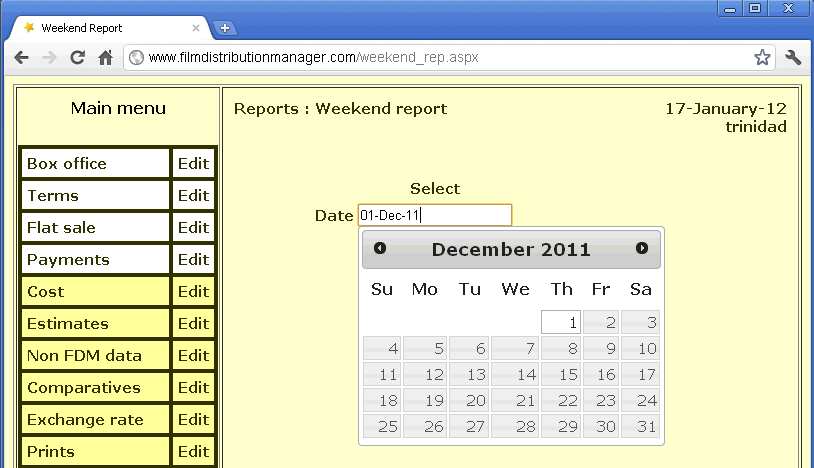Screen dimensions: 814x468
Task: Open the Estimates menu item
Action: (95, 324)
